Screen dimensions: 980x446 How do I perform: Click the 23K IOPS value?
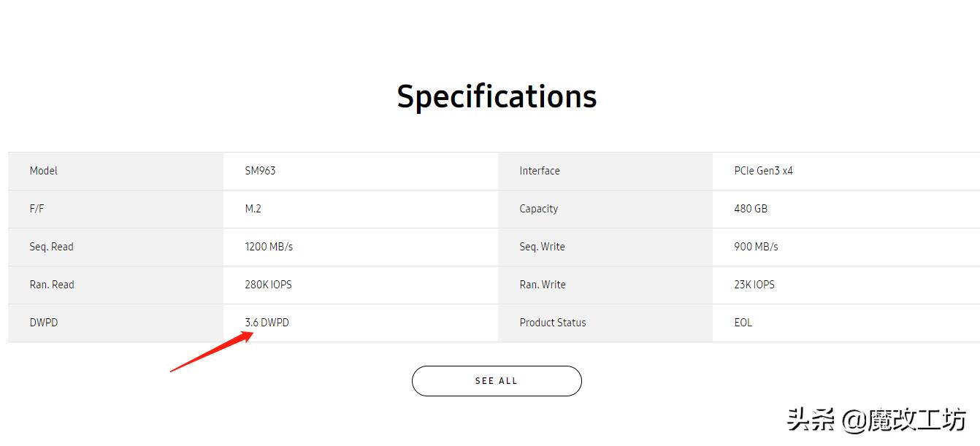754,285
